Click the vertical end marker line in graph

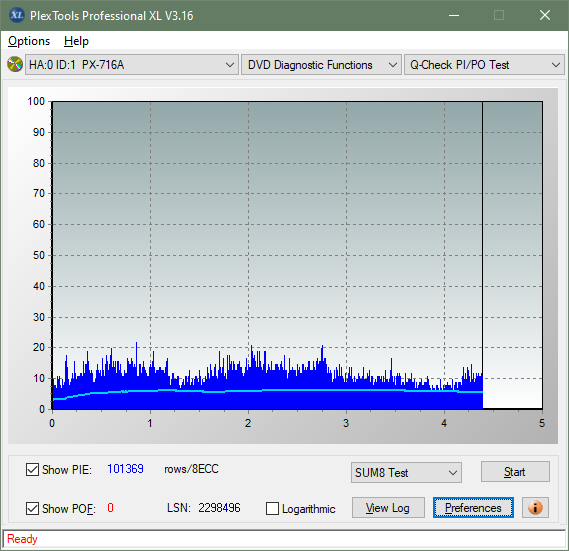pos(482,255)
